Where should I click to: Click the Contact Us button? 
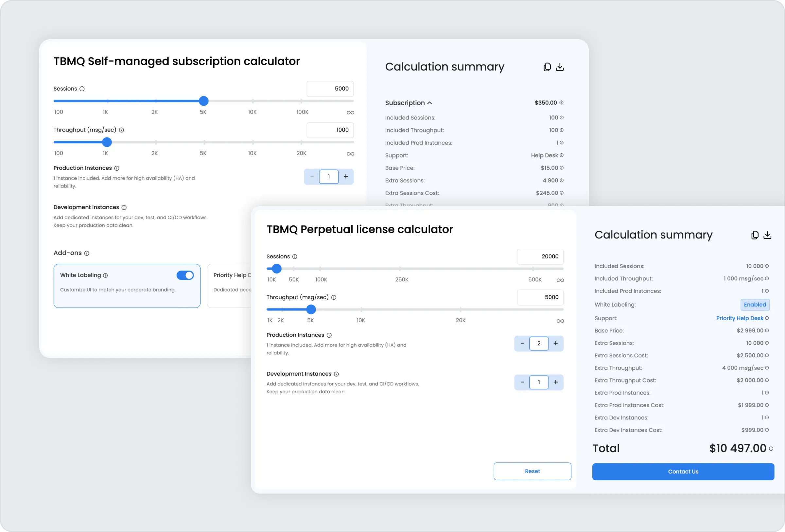tap(683, 472)
